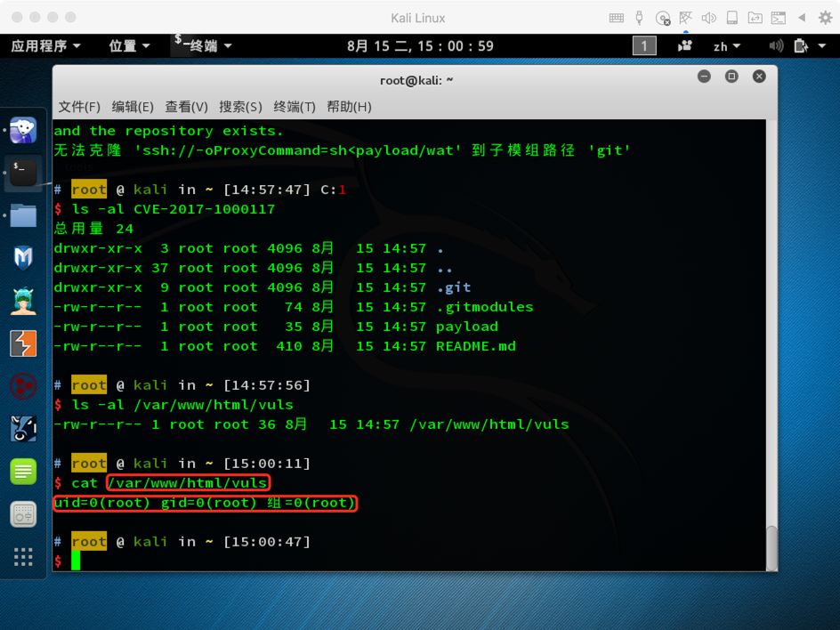Maximize the root@kali terminal window
Screen dimensions: 840x630
[731, 77]
